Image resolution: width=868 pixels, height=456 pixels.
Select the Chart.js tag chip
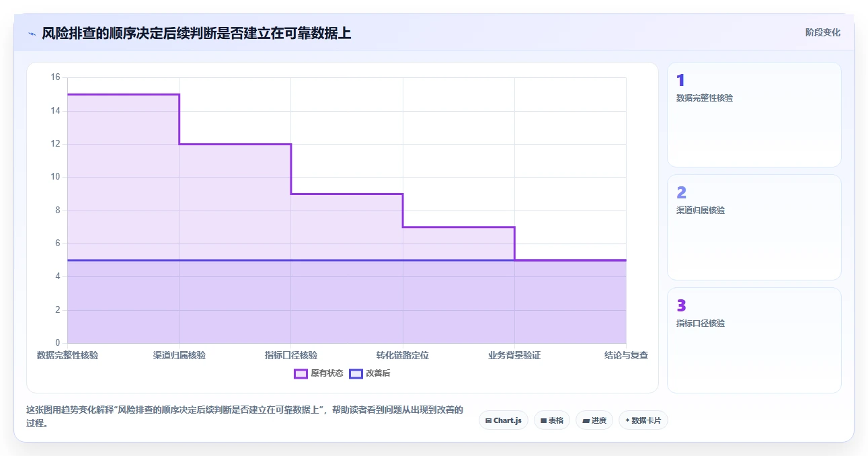(x=504, y=420)
